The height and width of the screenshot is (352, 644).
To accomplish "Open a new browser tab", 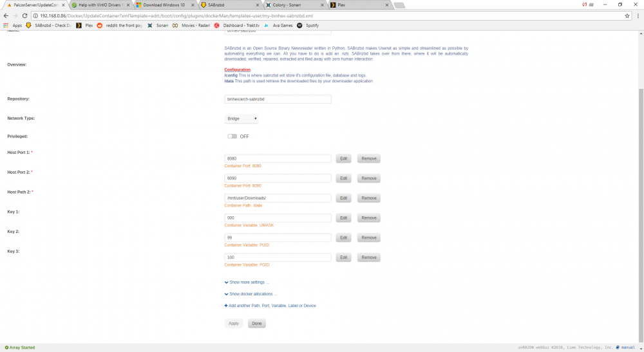I will (399, 5).
